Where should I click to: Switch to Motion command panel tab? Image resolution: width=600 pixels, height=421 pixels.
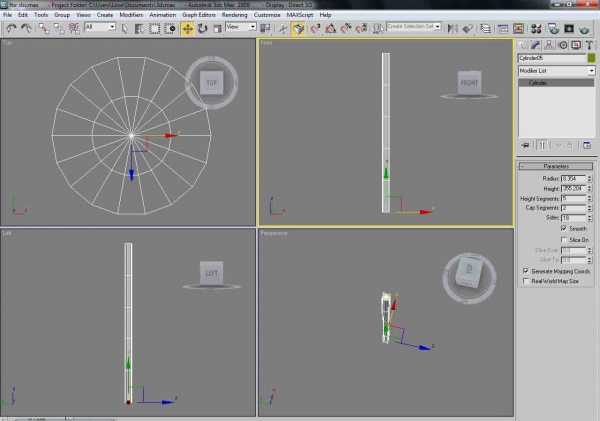point(562,45)
